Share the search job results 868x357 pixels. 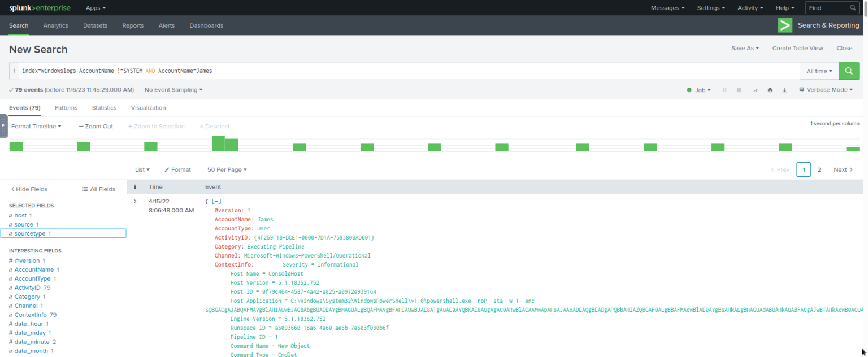756,89
